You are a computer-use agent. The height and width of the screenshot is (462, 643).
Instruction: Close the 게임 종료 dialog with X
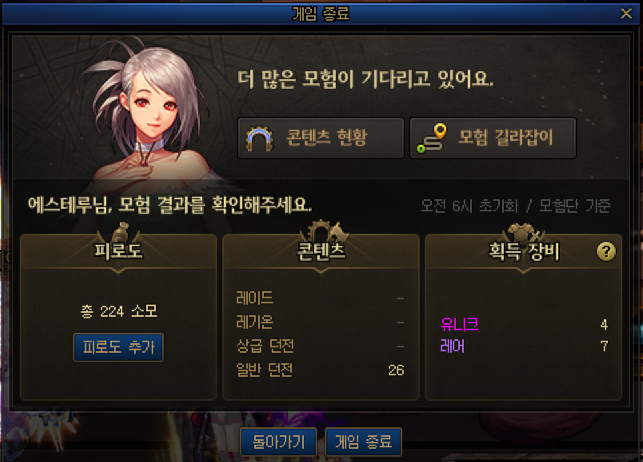pyautogui.click(x=626, y=14)
